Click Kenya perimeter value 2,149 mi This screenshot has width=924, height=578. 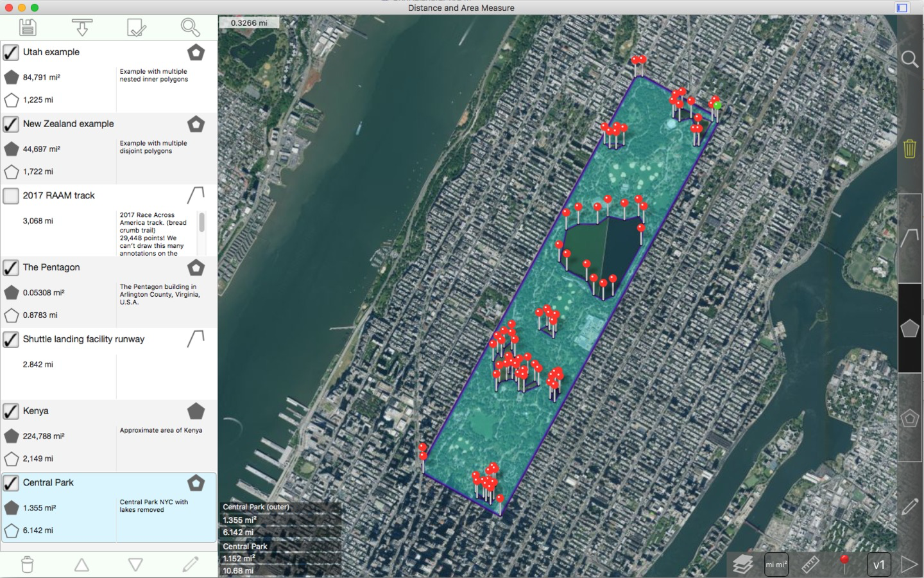pos(38,459)
